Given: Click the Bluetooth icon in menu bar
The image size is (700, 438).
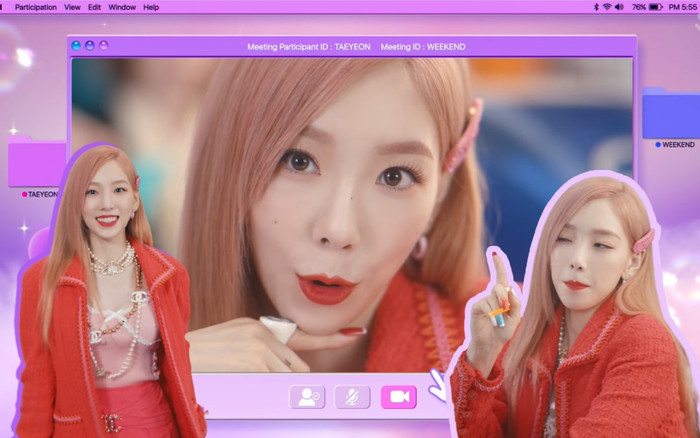Looking at the screenshot, I should coord(596,7).
